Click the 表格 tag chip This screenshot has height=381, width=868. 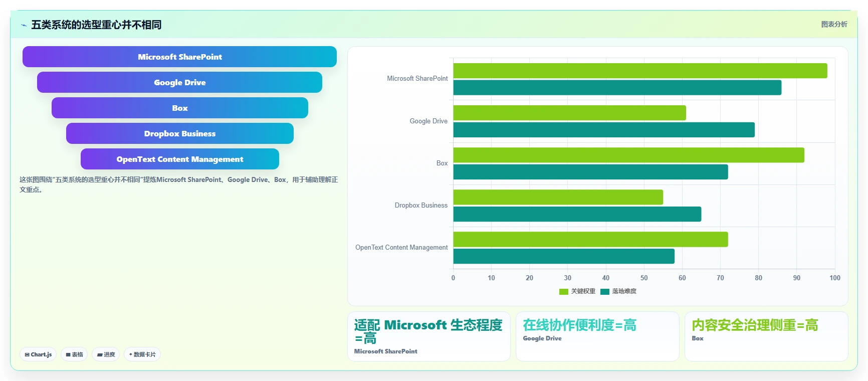pyautogui.click(x=74, y=354)
